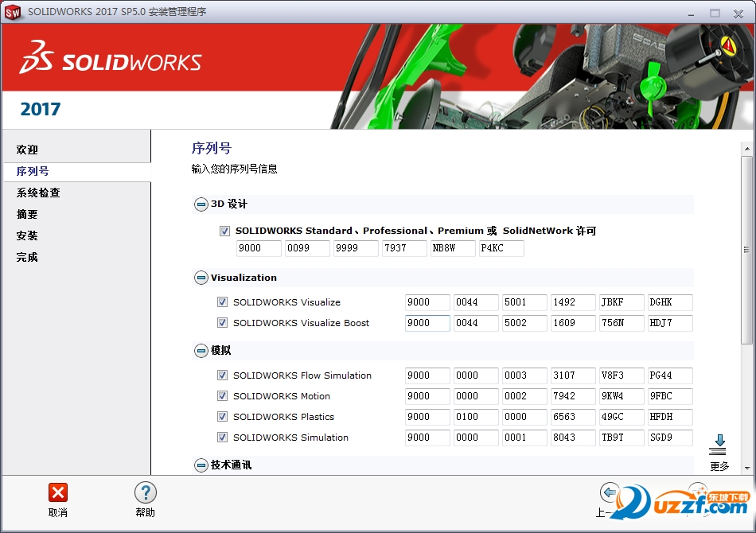Image resolution: width=756 pixels, height=533 pixels.
Task: Collapse the 技术通讯 section
Action: 201,465
